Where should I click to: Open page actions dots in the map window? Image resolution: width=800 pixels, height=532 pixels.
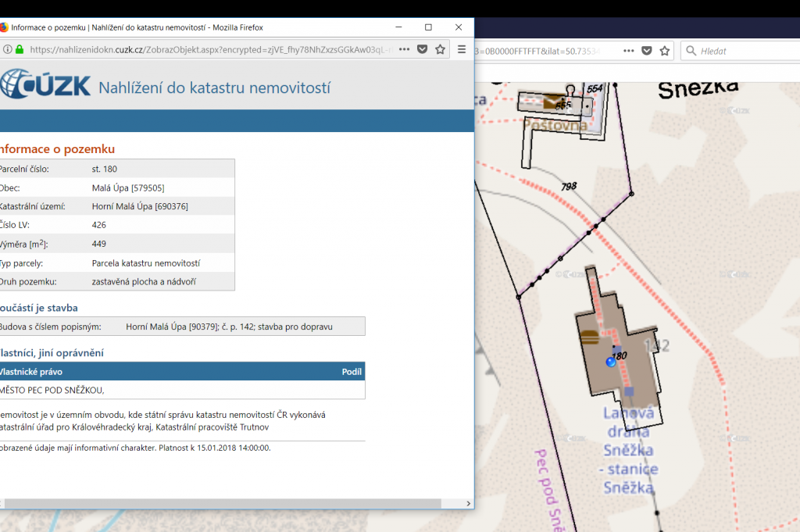pyautogui.click(x=628, y=51)
